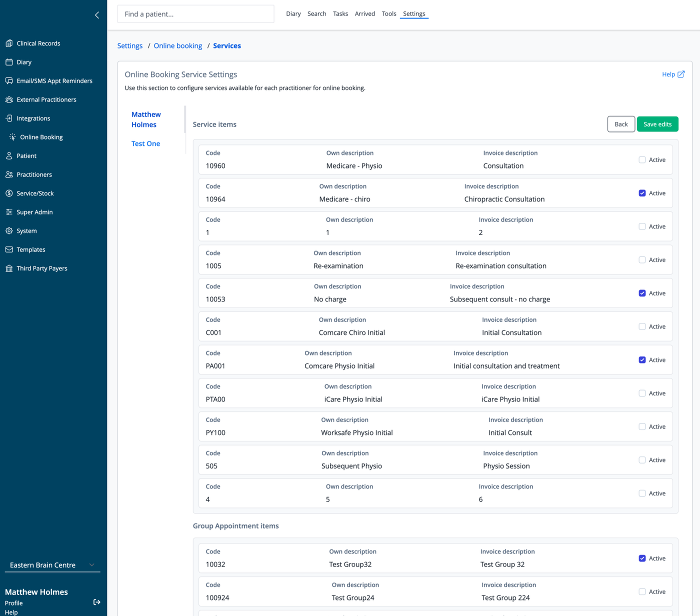Click the System gear icon
This screenshot has height=616, width=700.
click(9, 231)
